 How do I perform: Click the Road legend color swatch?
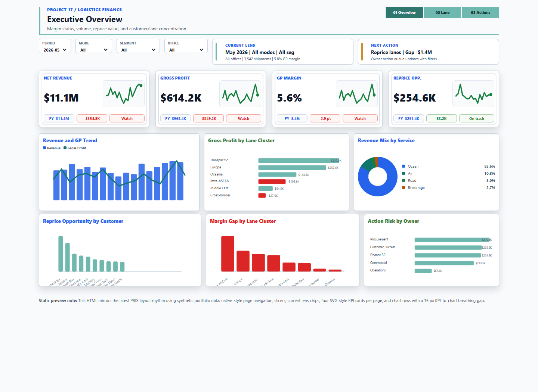click(x=403, y=180)
